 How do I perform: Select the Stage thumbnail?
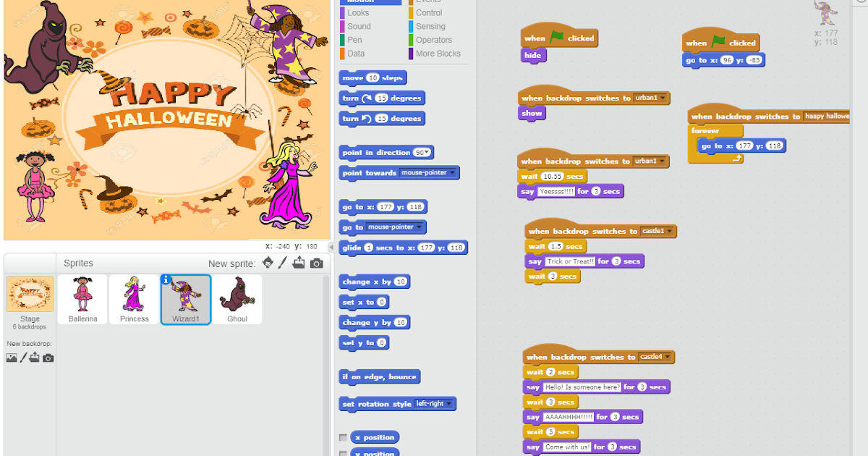point(30,294)
